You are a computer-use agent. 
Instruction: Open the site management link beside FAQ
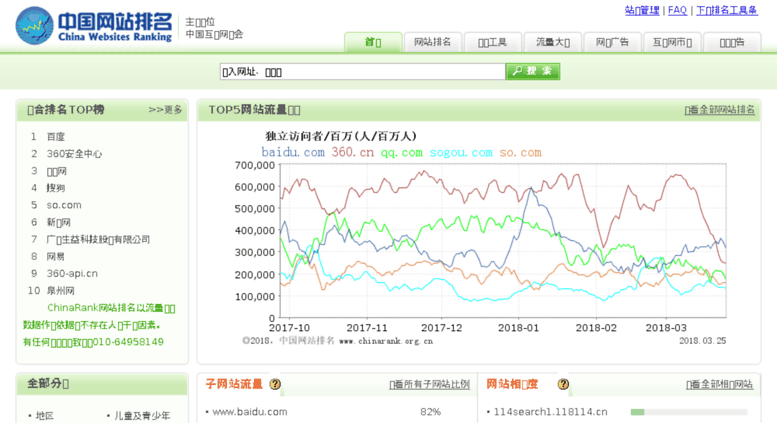tap(642, 10)
